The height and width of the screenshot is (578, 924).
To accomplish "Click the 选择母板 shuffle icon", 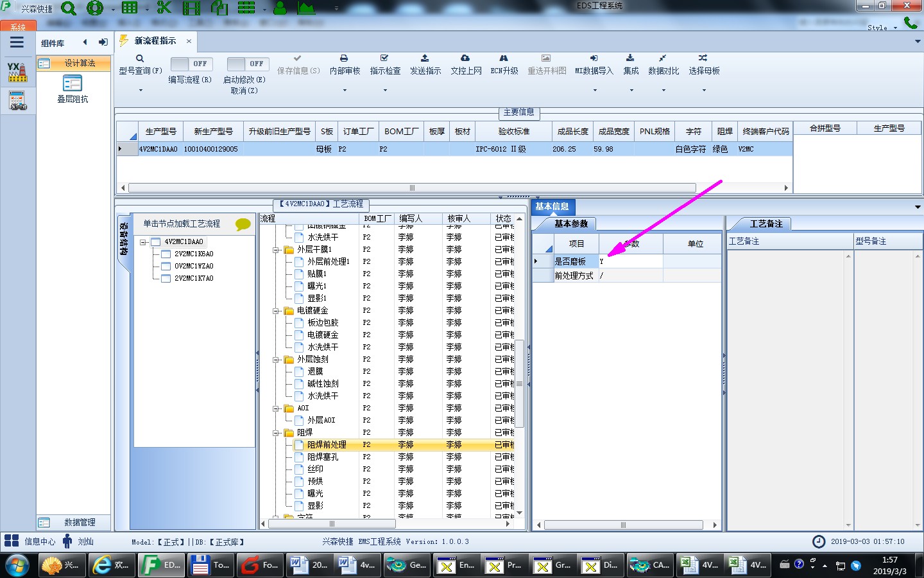I will tap(703, 58).
